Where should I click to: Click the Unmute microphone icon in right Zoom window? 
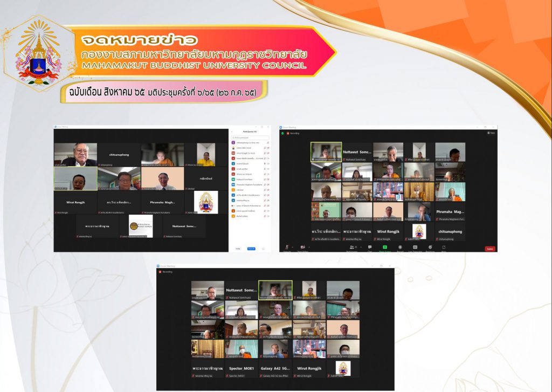(x=287, y=247)
